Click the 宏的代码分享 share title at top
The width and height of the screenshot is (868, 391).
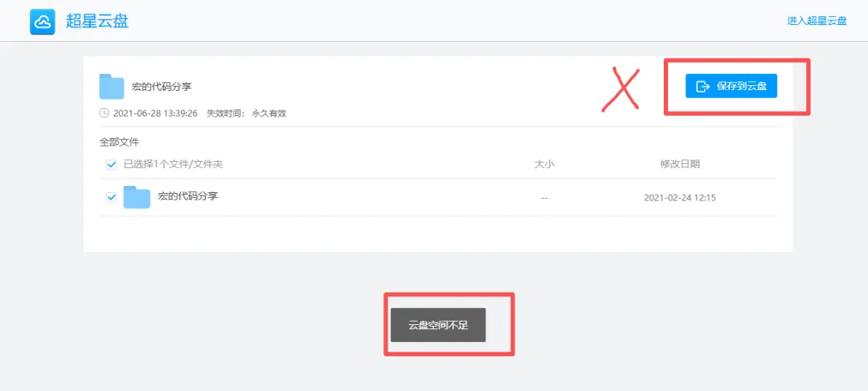tap(162, 86)
